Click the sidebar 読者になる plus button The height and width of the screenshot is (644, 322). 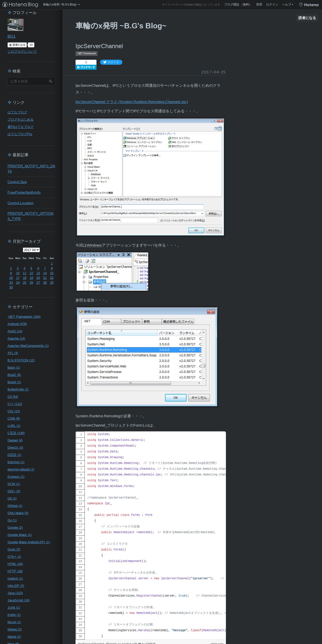[x=17, y=45]
